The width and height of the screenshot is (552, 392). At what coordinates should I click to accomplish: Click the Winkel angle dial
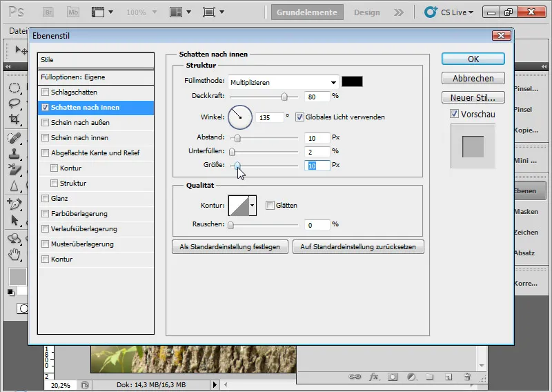pyautogui.click(x=240, y=117)
